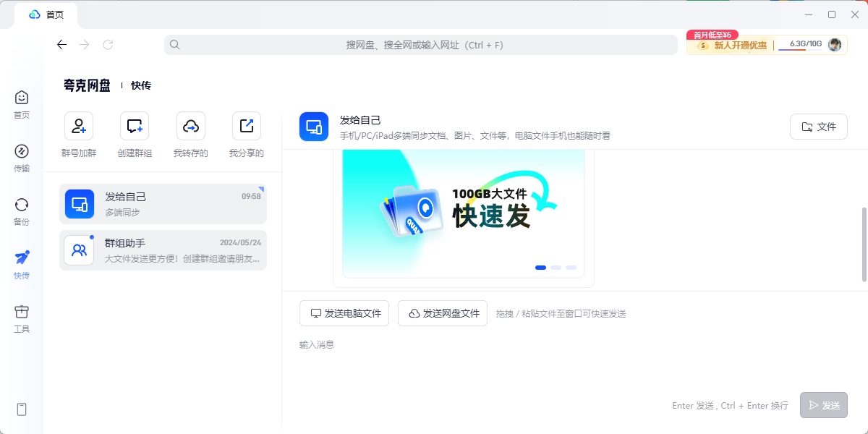Open the 我分享的 share icon

coord(247,126)
